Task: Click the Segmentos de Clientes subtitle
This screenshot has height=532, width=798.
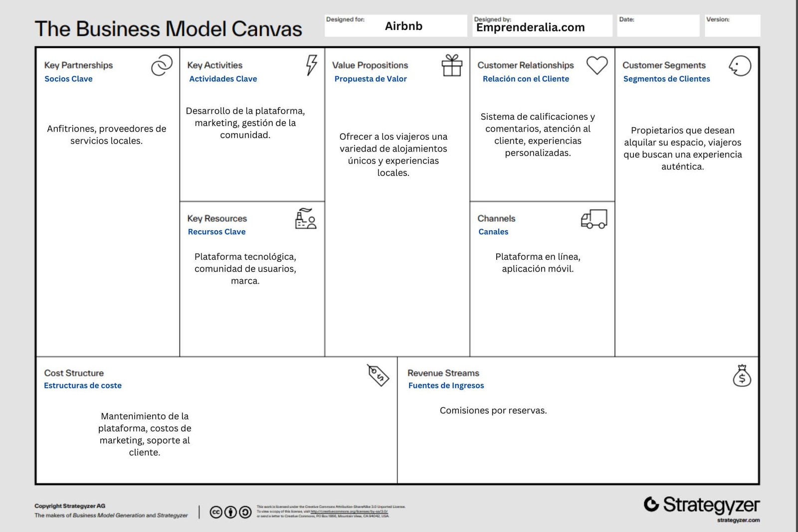Action: pyautogui.click(x=666, y=79)
